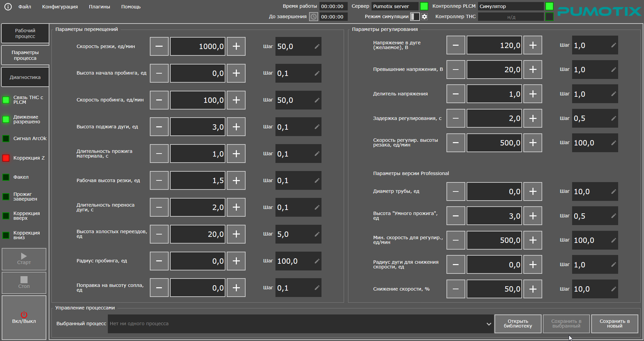Image resolution: width=644 pixels, height=341 pixels.
Task: Edit step pencil for Напряжение в дуге
Action: tap(613, 45)
